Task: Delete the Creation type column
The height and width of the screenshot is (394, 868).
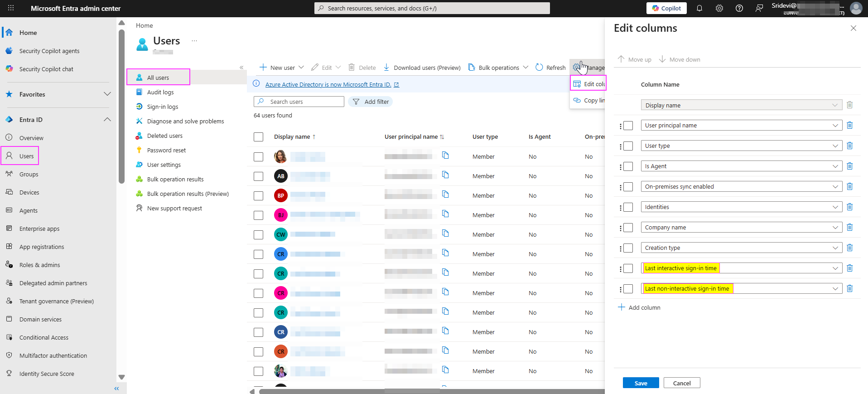Action: pos(850,248)
